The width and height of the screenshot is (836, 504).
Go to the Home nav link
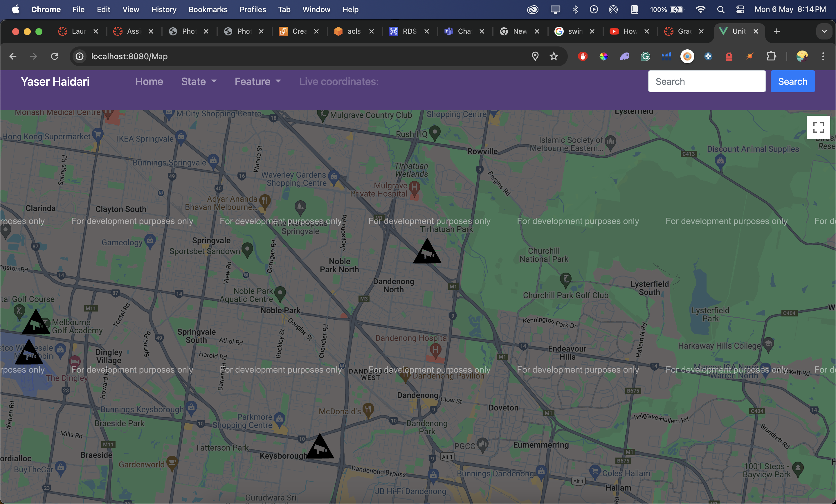coord(149,82)
